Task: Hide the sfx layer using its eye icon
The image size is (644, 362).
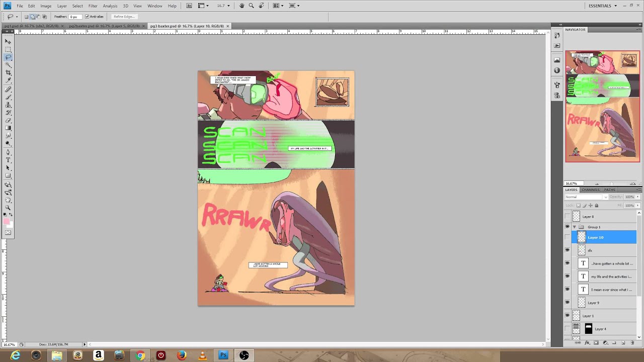Action: click(568, 250)
